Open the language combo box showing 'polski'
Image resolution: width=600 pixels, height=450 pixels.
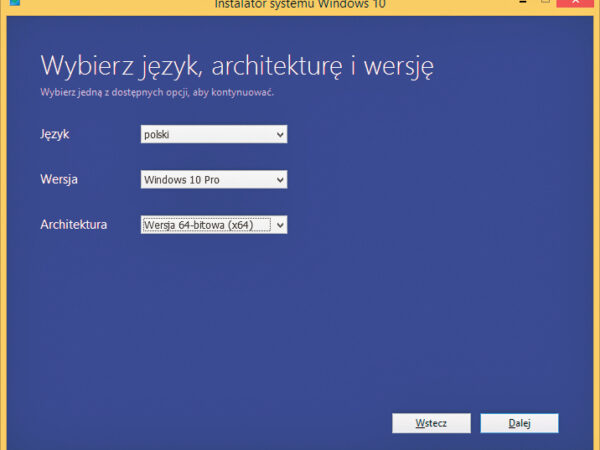click(207, 135)
